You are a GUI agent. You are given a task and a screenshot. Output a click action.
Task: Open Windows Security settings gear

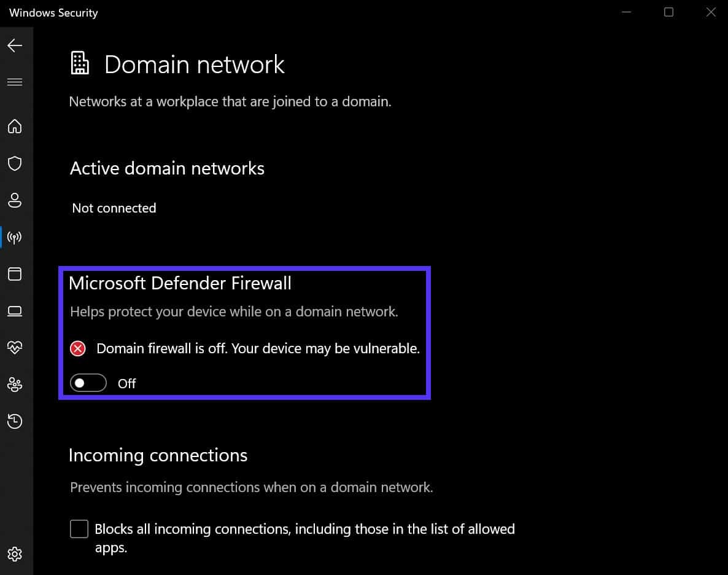click(x=15, y=554)
